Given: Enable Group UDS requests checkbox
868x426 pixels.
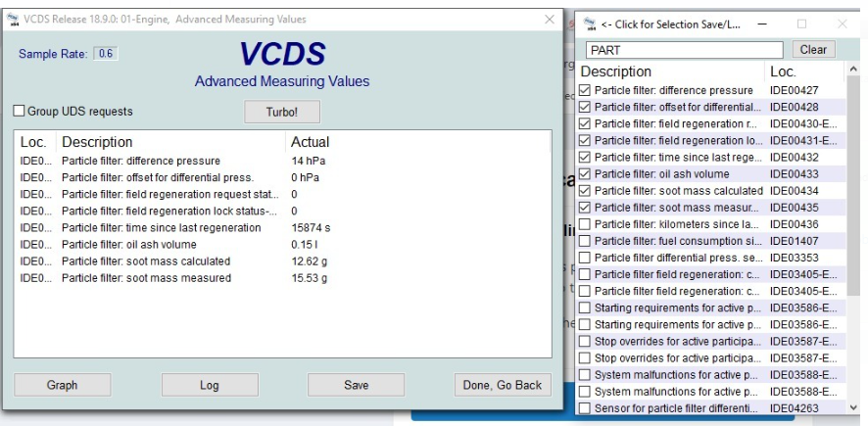Looking at the screenshot, I should 19,112.
